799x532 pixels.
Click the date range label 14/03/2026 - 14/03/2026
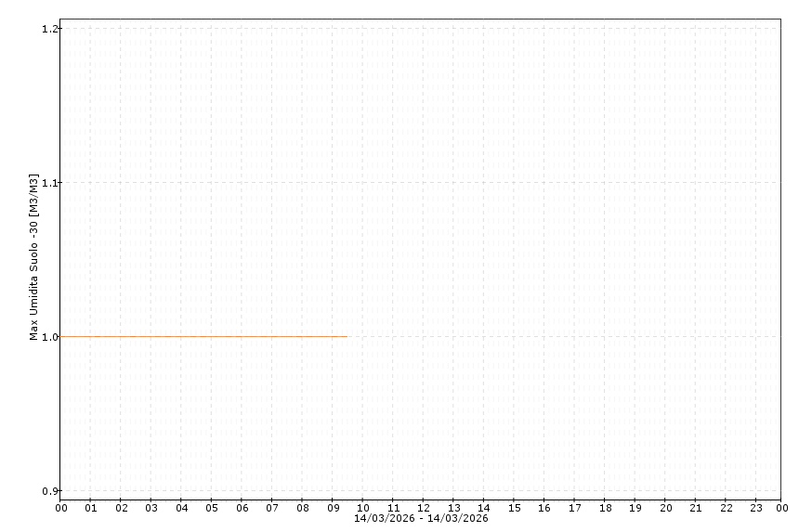point(421,518)
